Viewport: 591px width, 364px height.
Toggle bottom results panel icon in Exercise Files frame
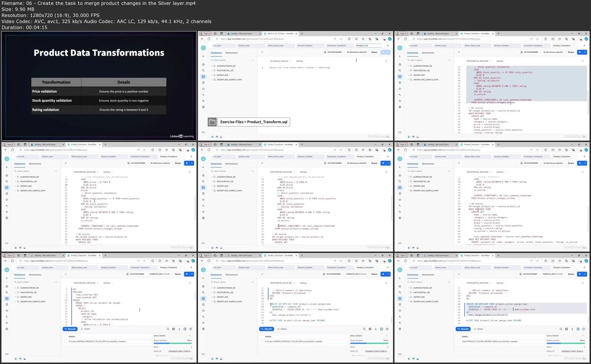tap(221, 137)
